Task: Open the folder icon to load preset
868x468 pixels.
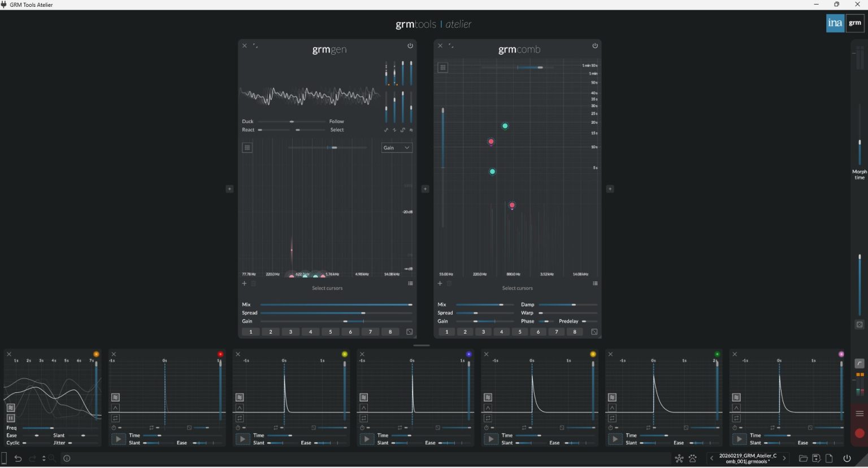Action: point(803,458)
